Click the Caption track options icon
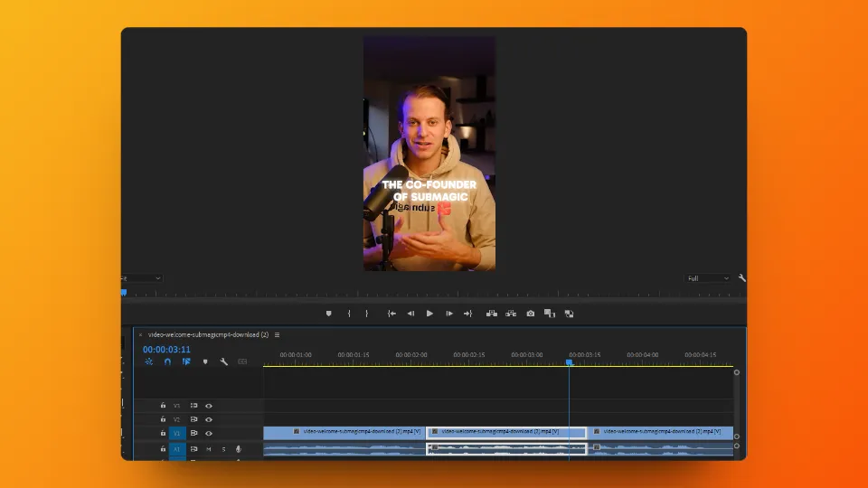Viewport: 868px width, 488px height. point(242,361)
